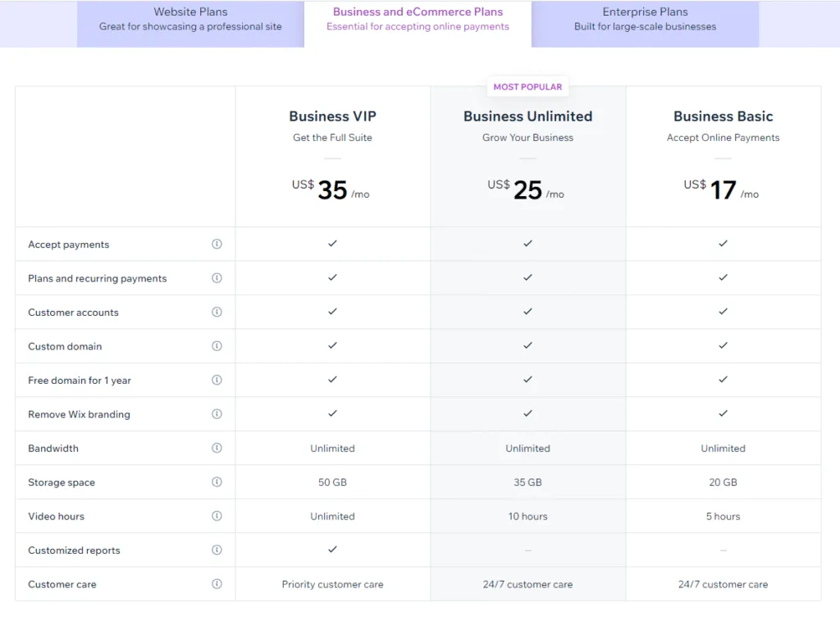The image size is (840, 621).
Task: View the Customer care info icon
Action: tap(217, 584)
